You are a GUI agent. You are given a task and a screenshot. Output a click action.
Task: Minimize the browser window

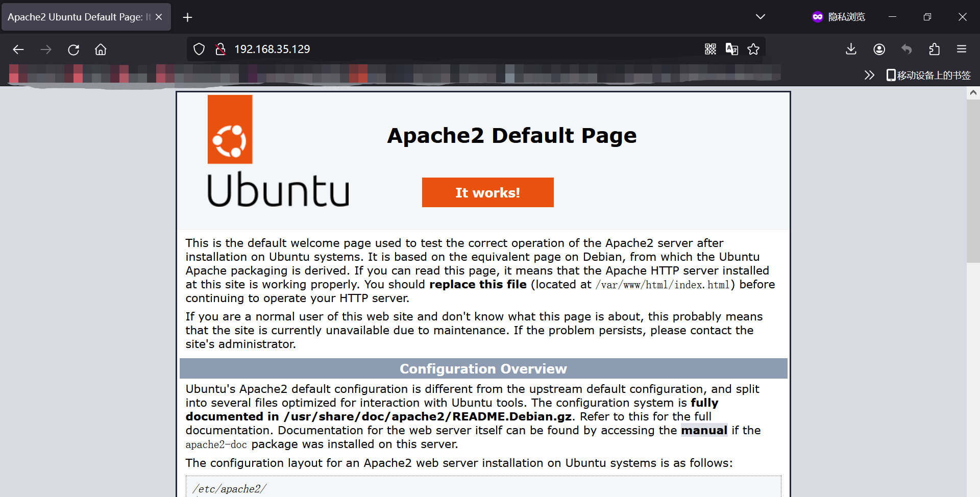(892, 17)
